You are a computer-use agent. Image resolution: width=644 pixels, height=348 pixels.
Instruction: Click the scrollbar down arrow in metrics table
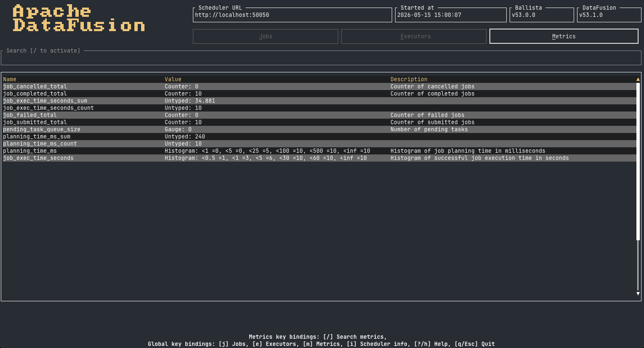pyautogui.click(x=638, y=294)
